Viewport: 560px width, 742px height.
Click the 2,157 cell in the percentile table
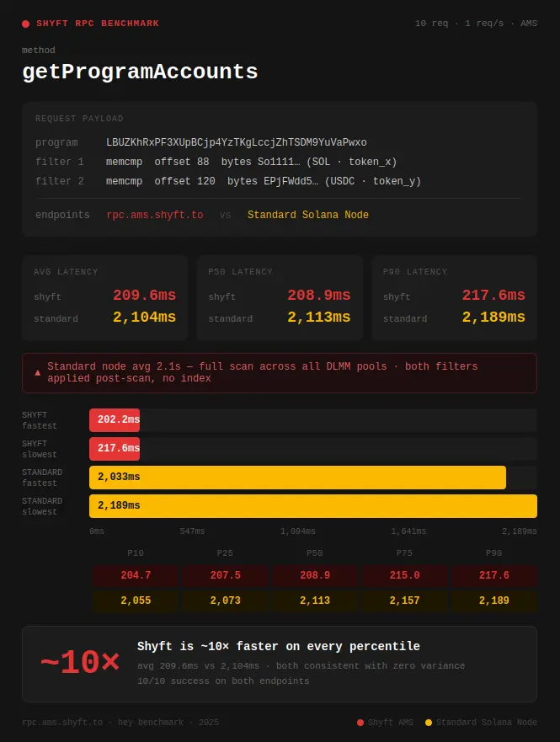pyautogui.click(x=404, y=601)
